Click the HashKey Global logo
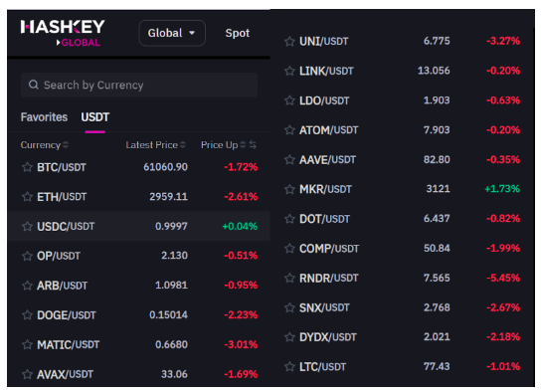This screenshot has width=541, height=392. [x=63, y=33]
